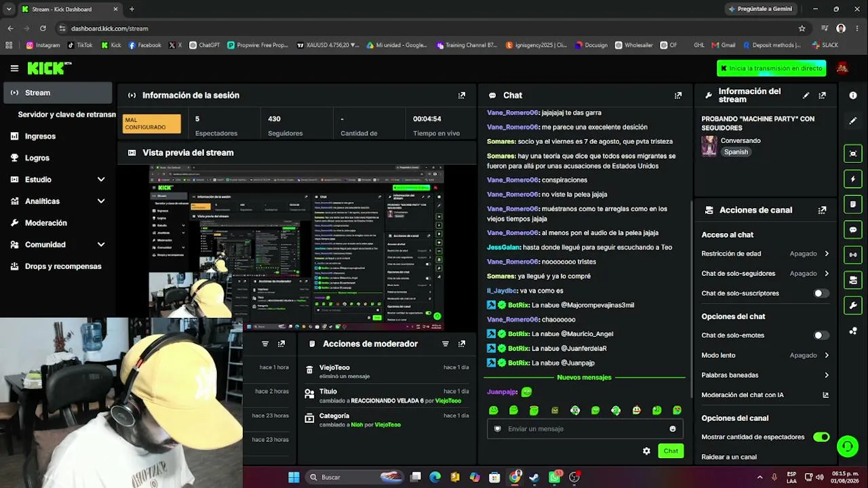Open the ChatGPT bookmark
This screenshot has height=488, width=868.
204,45
